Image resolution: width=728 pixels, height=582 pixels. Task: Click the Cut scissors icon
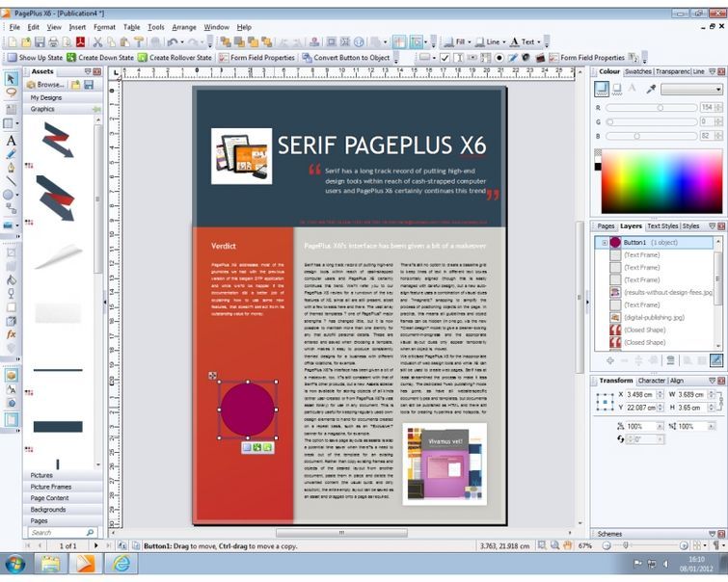(98, 42)
